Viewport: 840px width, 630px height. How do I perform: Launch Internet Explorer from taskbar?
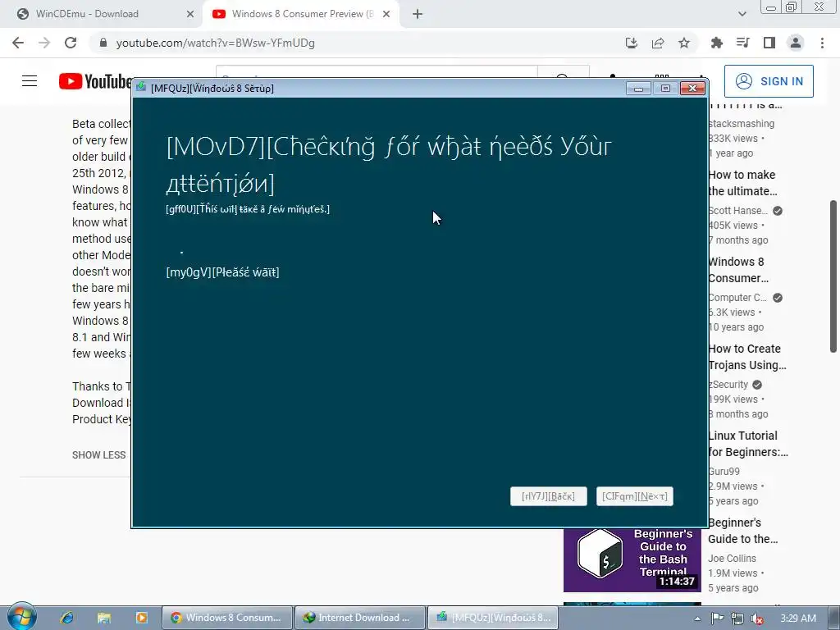click(x=67, y=618)
